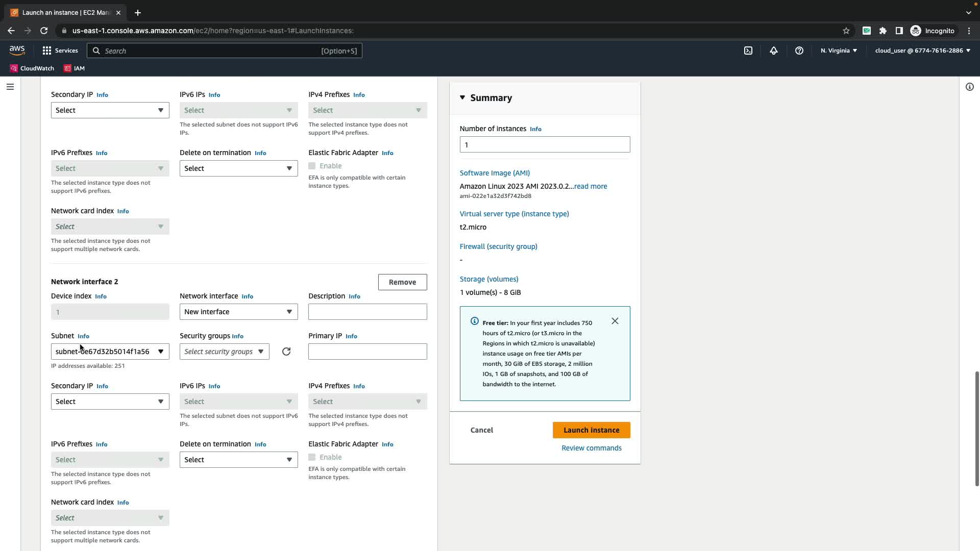Viewport: 980px width, 551px height.
Task: Expand Network interface 2 Subnet dropdown
Action: [110, 352]
